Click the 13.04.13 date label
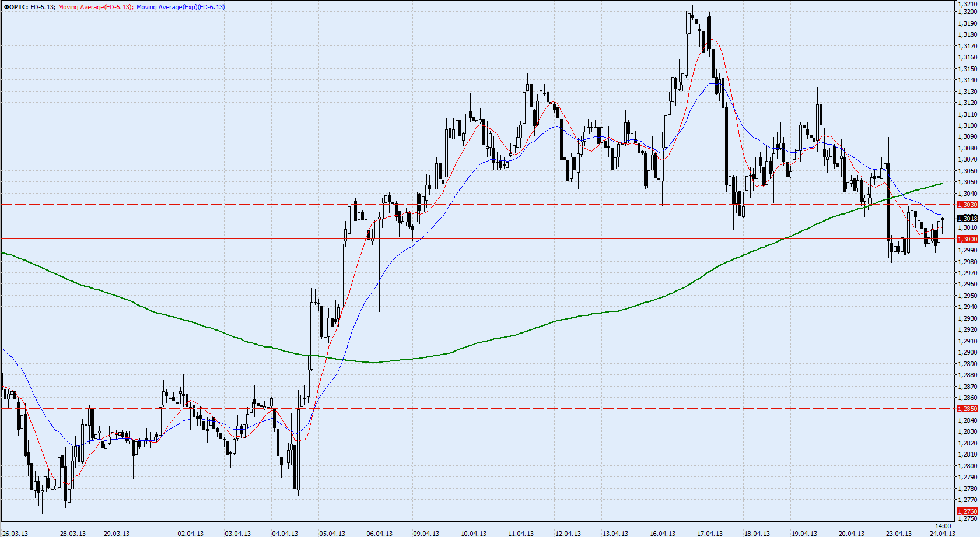This screenshot has height=537, width=980. coord(615,533)
